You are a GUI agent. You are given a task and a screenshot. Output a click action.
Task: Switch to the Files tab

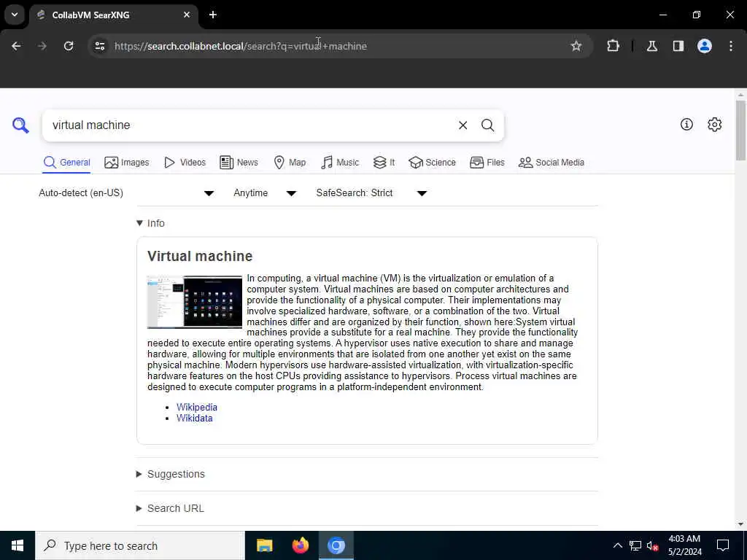[x=487, y=163]
